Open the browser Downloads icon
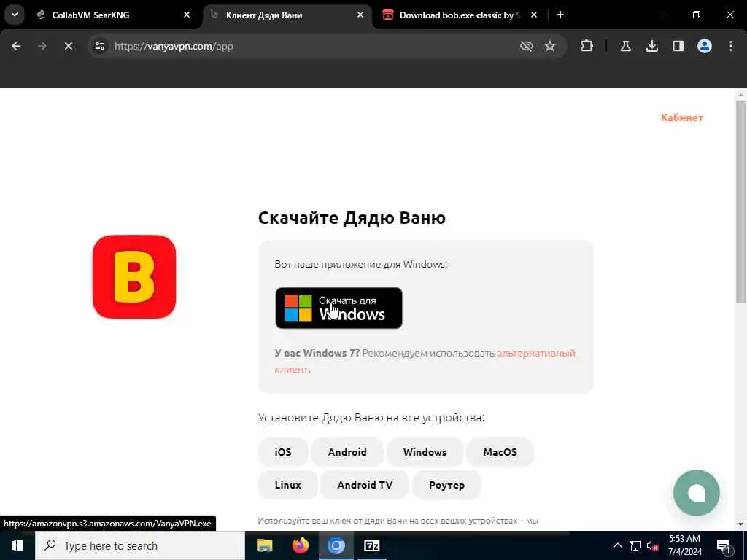The height and width of the screenshot is (560, 747). 651,46
